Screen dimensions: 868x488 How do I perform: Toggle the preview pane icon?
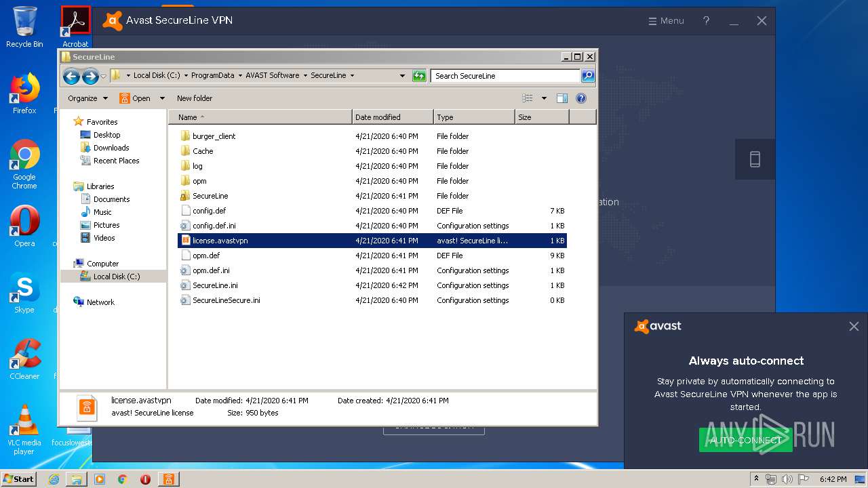click(x=562, y=98)
